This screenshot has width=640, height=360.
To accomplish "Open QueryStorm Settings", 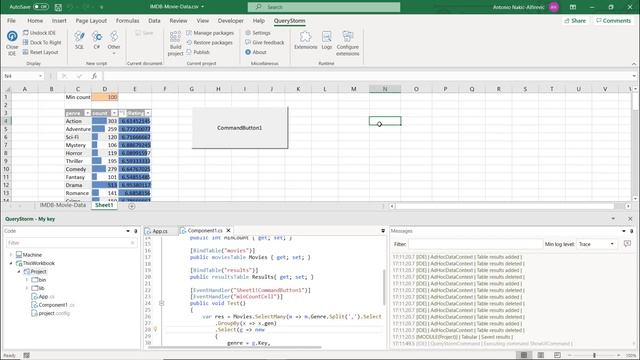I will pyautogui.click(x=258, y=33).
